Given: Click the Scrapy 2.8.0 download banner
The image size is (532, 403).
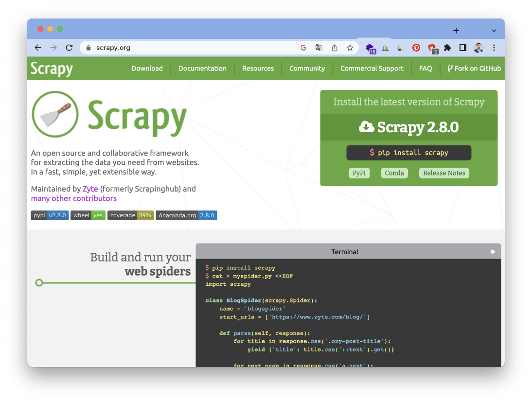Looking at the screenshot, I should pyautogui.click(x=409, y=127).
